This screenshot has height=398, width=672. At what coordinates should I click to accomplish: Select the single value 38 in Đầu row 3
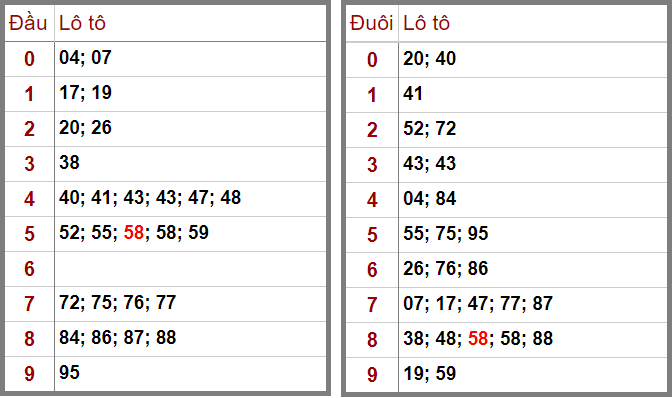pos(69,163)
